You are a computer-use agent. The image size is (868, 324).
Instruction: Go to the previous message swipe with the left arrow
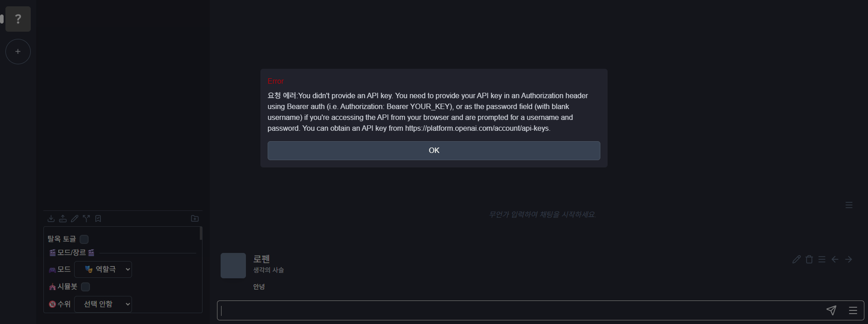pyautogui.click(x=835, y=259)
